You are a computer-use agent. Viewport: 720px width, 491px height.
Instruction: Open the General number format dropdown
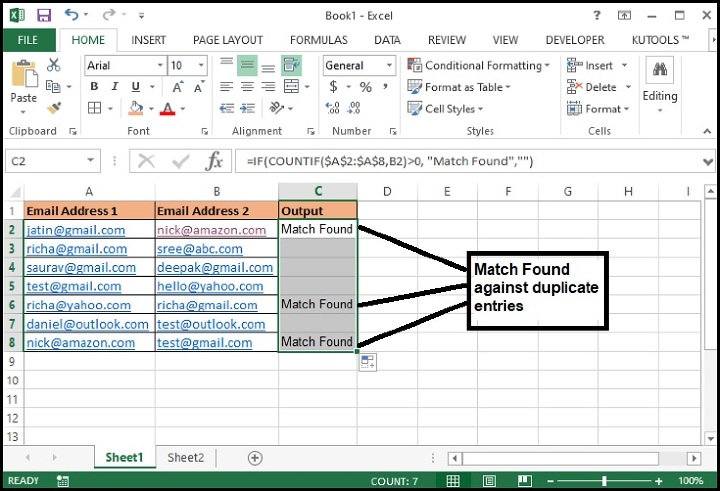(x=389, y=65)
